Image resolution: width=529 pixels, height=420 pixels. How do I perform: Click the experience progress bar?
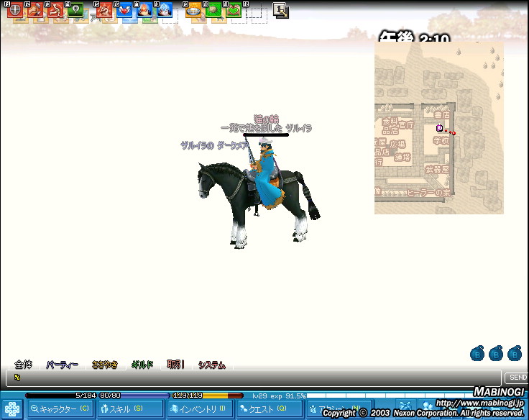tap(388, 396)
